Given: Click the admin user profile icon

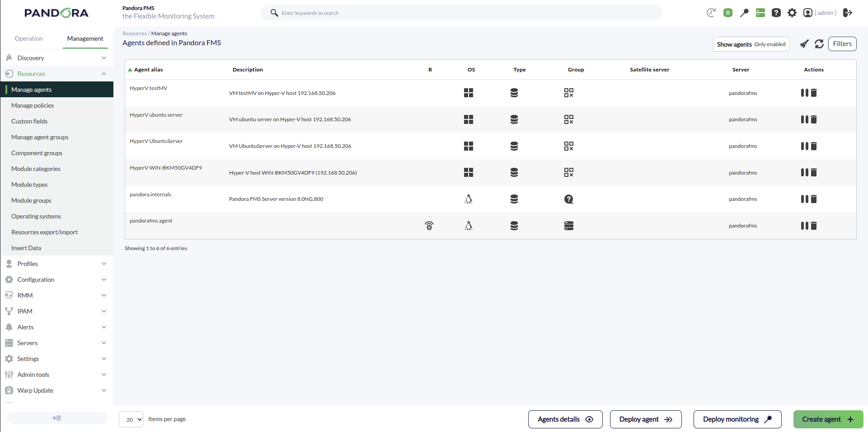Looking at the screenshot, I should [808, 13].
